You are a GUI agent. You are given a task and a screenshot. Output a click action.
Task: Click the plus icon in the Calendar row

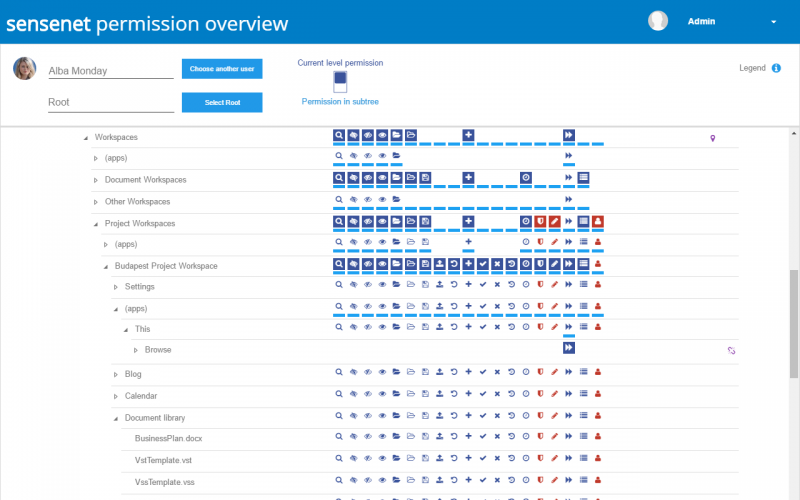pyautogui.click(x=468, y=394)
